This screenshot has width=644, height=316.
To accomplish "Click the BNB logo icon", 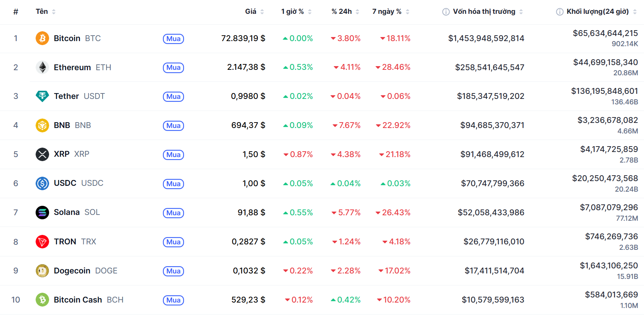I will 42,125.
